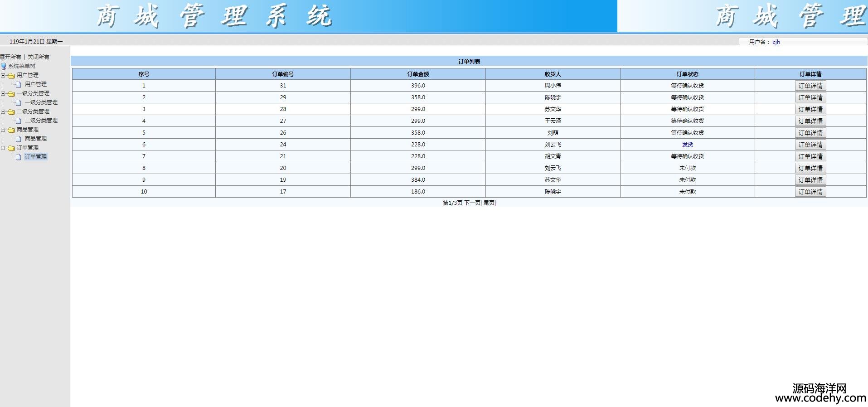The width and height of the screenshot is (868, 407).
Task: Open 订单详情 for order number 31
Action: click(810, 86)
